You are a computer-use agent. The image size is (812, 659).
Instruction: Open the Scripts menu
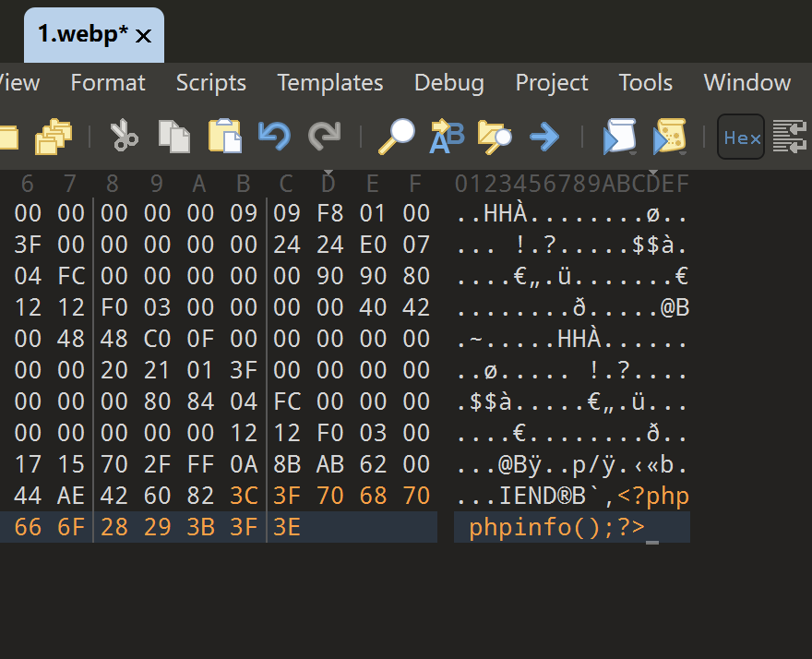tap(210, 82)
